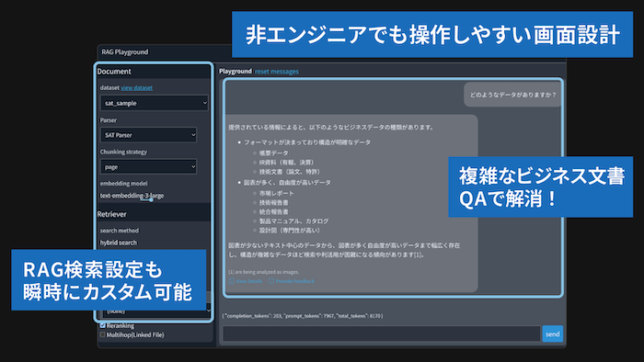Screen dimensions: 644x362
Task: Click the completion_tokens usage line
Action: click(303, 316)
